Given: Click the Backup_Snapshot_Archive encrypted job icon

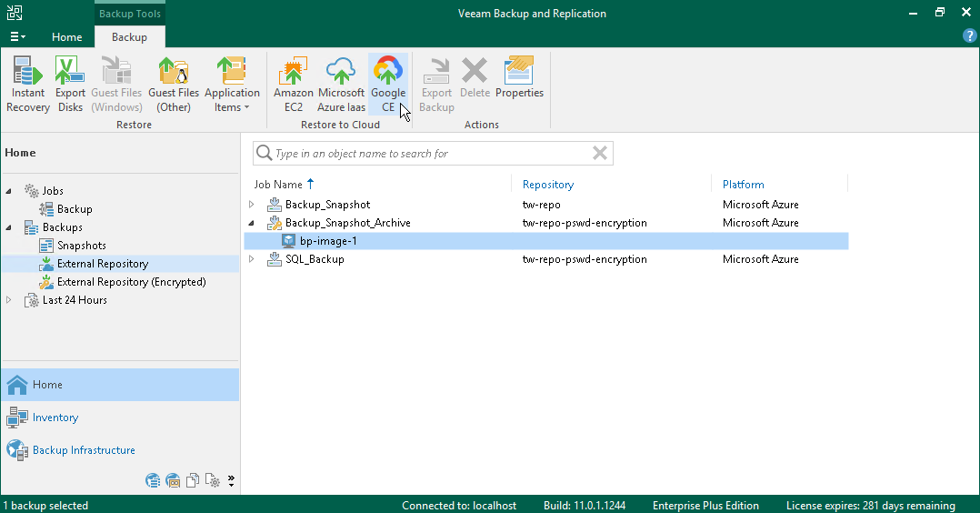Looking at the screenshot, I should 274,223.
